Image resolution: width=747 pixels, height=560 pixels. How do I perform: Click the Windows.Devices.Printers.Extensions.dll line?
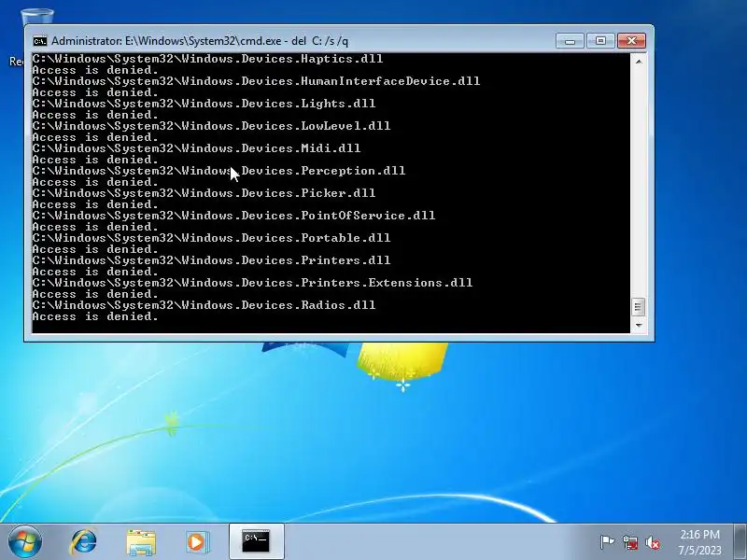pyautogui.click(x=252, y=283)
